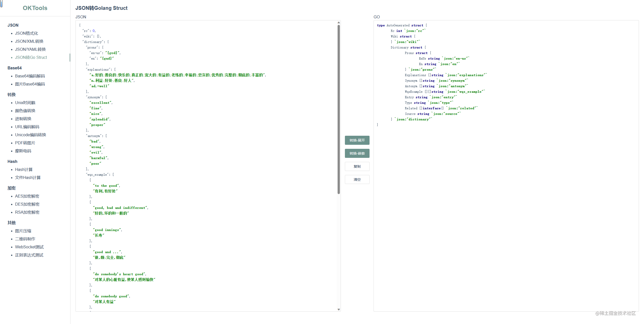Open AES加密解密 tool
The height and width of the screenshot is (324, 644).
(27, 196)
